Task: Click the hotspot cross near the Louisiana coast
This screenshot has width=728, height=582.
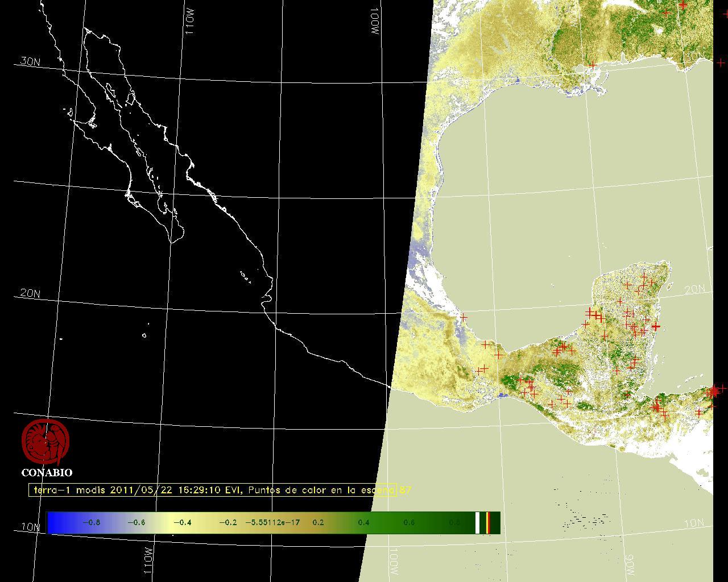Action: pyautogui.click(x=593, y=65)
